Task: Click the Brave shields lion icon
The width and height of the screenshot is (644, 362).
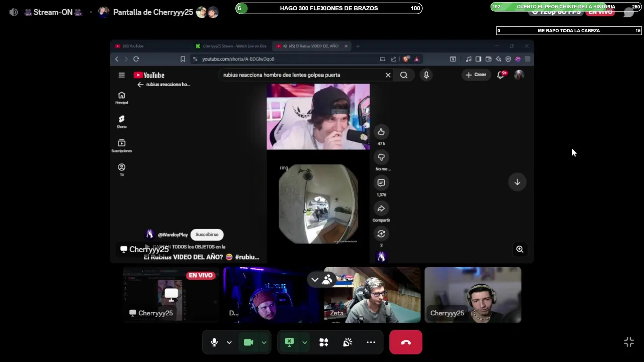Action: (x=406, y=59)
